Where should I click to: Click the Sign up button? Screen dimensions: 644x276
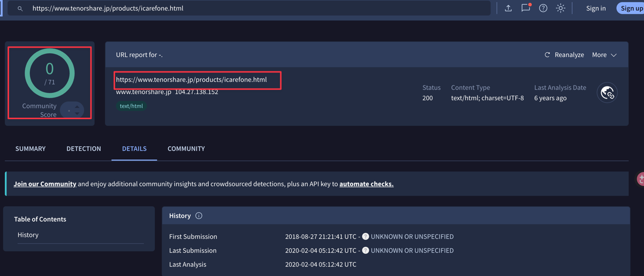631,8
